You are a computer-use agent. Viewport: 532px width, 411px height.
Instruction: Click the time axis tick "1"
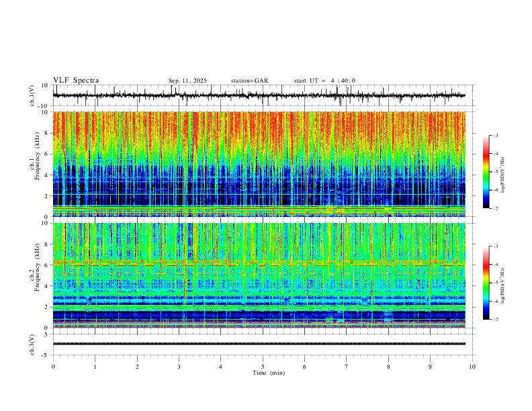point(95,367)
